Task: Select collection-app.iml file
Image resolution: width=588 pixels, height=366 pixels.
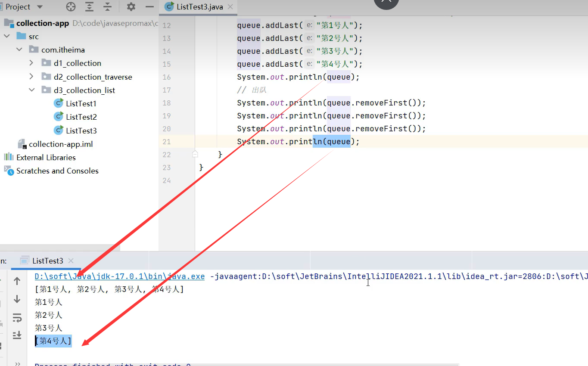Action: coord(61,144)
